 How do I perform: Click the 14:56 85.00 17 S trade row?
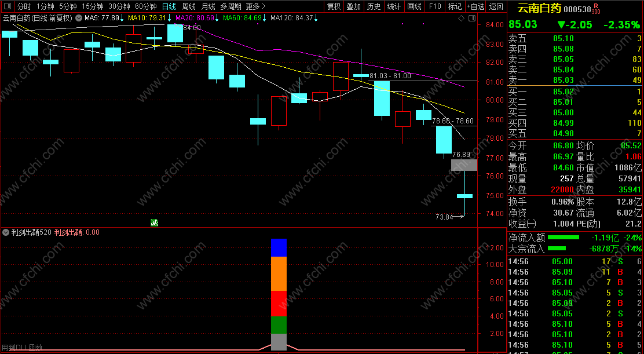coord(575,261)
